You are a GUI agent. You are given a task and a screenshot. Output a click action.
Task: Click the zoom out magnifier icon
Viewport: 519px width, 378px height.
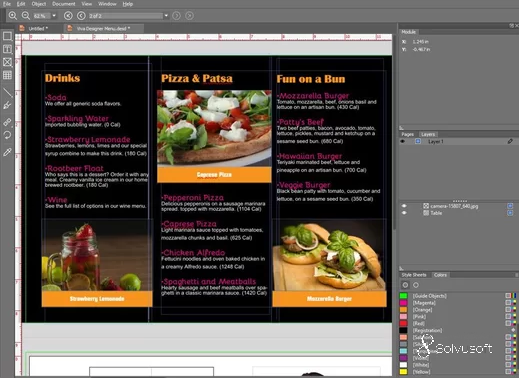pyautogui.click(x=26, y=16)
